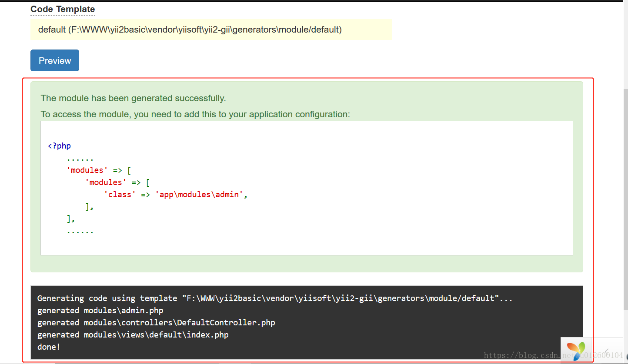The image size is (628, 364).
Task: Click the Code Template label
Action: coord(63,9)
